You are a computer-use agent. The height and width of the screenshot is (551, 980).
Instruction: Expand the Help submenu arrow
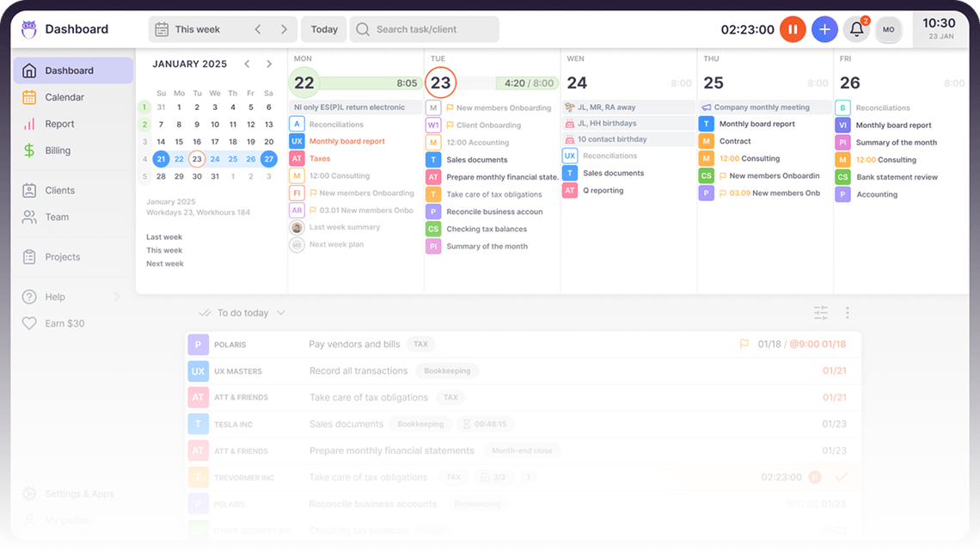pos(117,297)
